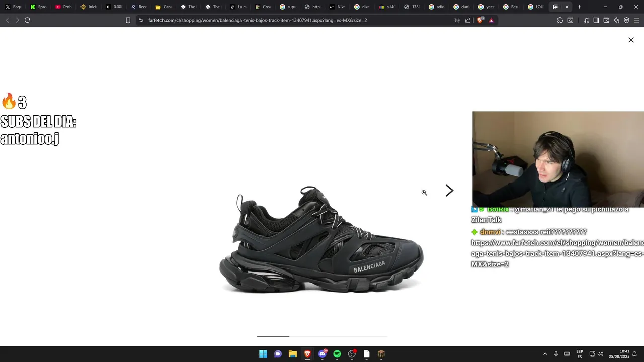Open Brave VPN shield icon

click(626, 20)
